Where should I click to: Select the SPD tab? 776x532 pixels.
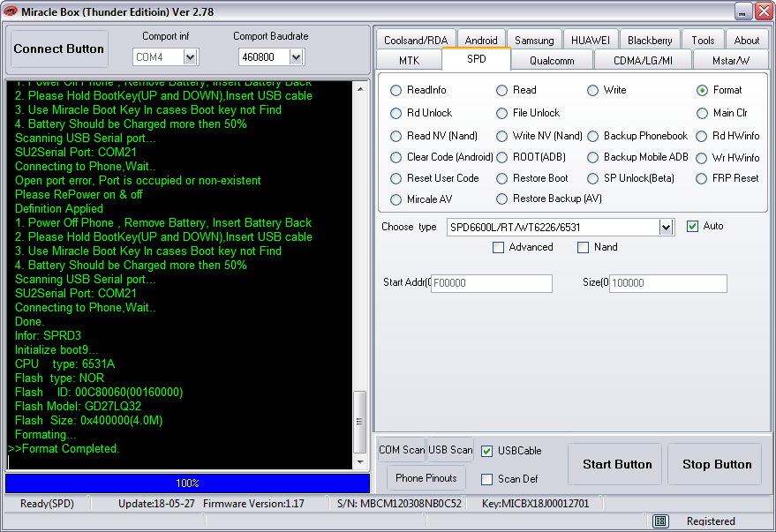(x=476, y=59)
